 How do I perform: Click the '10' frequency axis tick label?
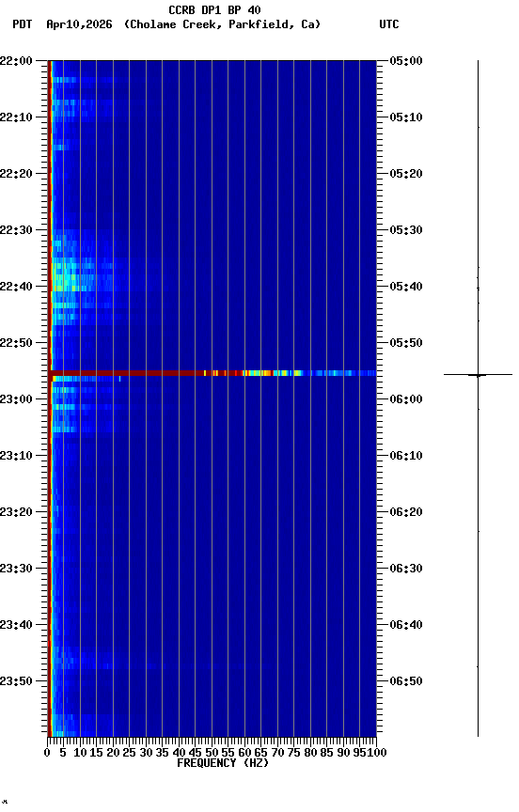point(80,754)
